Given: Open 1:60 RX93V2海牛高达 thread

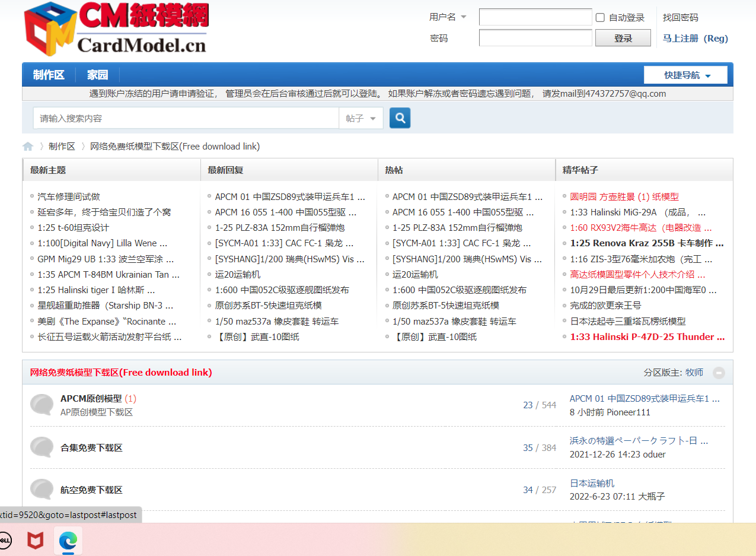Looking at the screenshot, I should point(641,227).
